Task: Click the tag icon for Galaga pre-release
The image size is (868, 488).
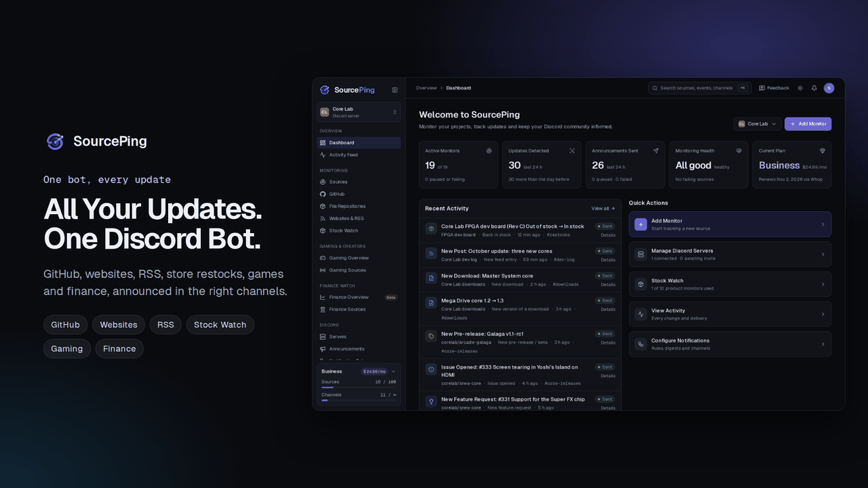Action: (x=431, y=336)
